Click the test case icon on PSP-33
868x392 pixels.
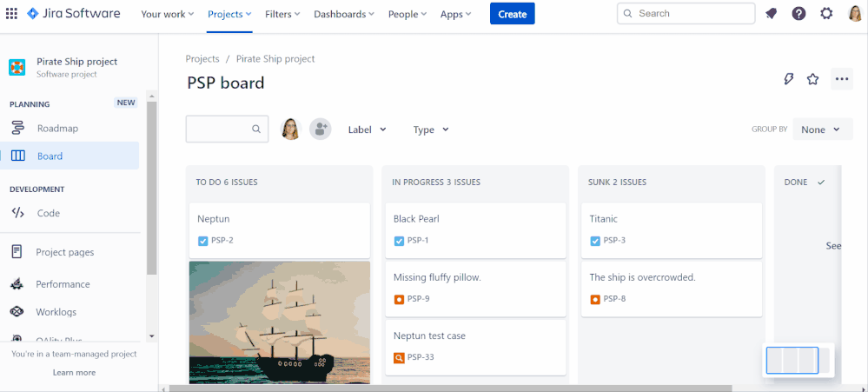(x=399, y=357)
